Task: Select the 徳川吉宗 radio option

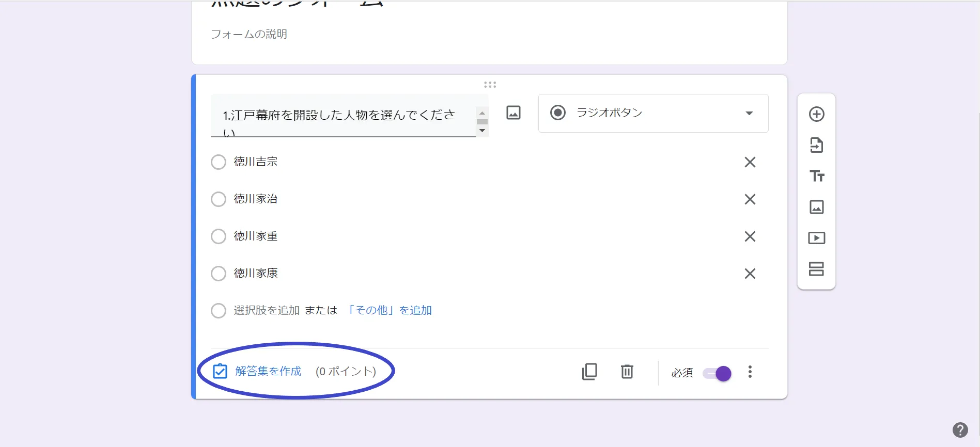Action: pos(219,162)
